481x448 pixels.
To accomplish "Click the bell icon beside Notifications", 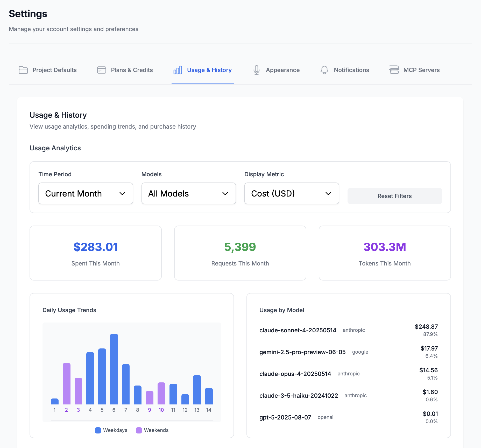I will tap(324, 70).
